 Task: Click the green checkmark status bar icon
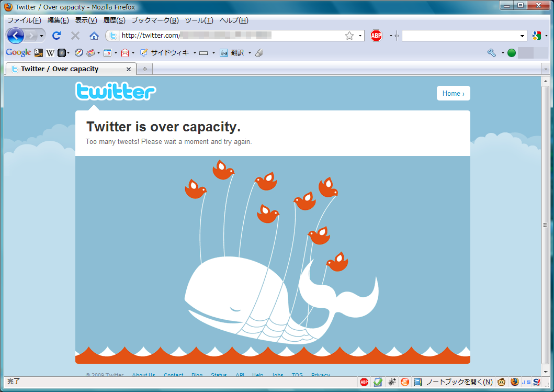point(378,382)
